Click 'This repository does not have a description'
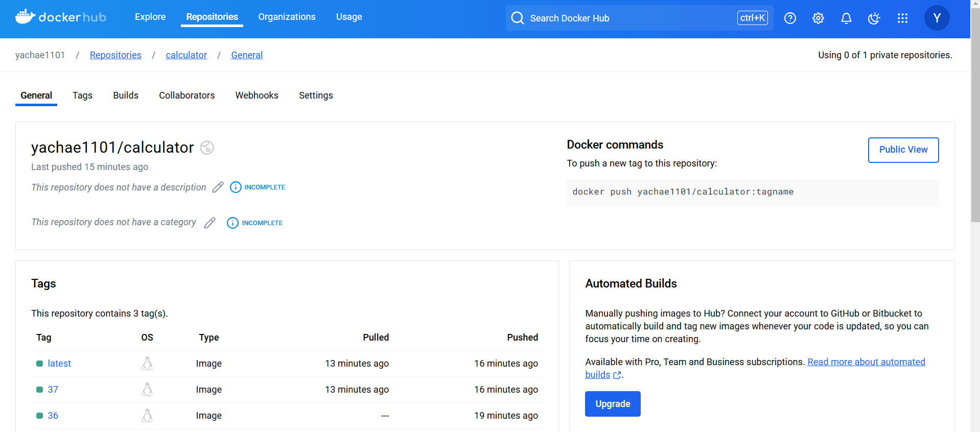980x432 pixels. (x=119, y=187)
